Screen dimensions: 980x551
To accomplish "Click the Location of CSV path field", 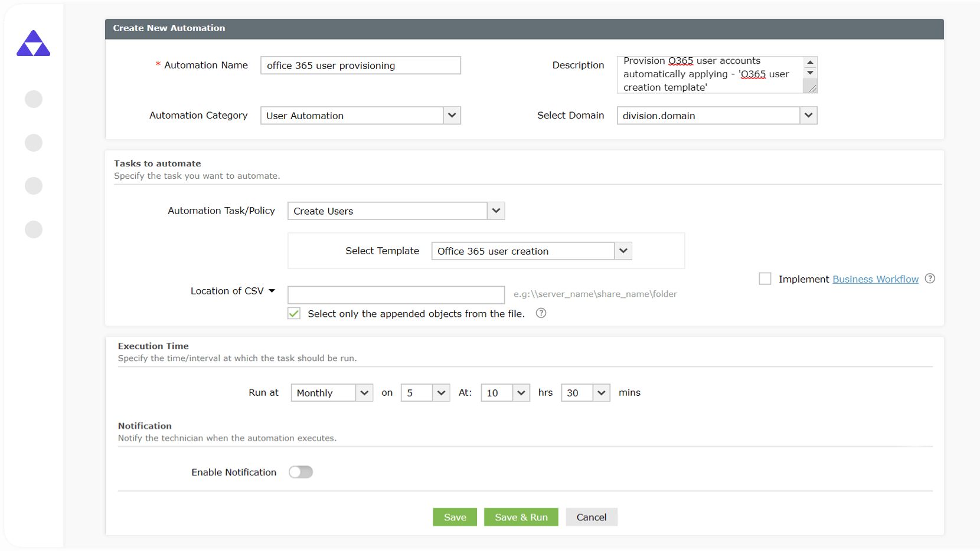I will [396, 294].
